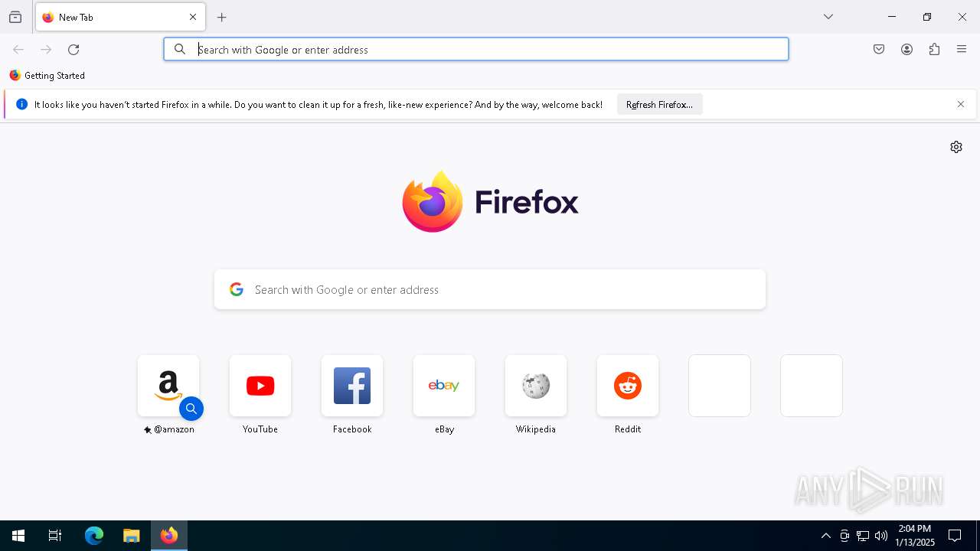Open the eBay shortcut tile
This screenshot has width=980, height=551.
tap(444, 386)
